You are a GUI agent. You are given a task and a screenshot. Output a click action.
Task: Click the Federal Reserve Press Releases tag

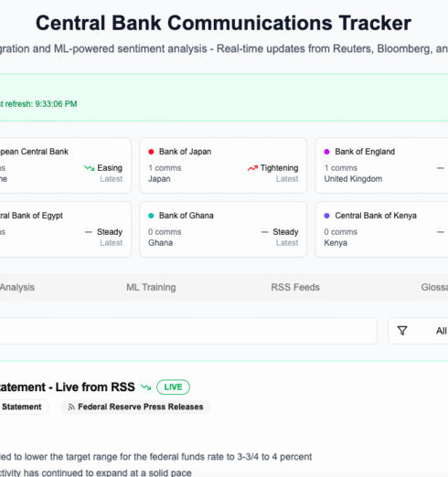point(135,407)
